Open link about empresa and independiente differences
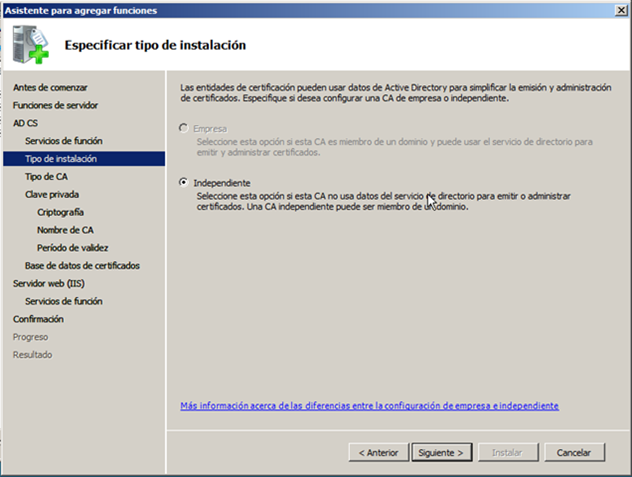 (x=369, y=406)
